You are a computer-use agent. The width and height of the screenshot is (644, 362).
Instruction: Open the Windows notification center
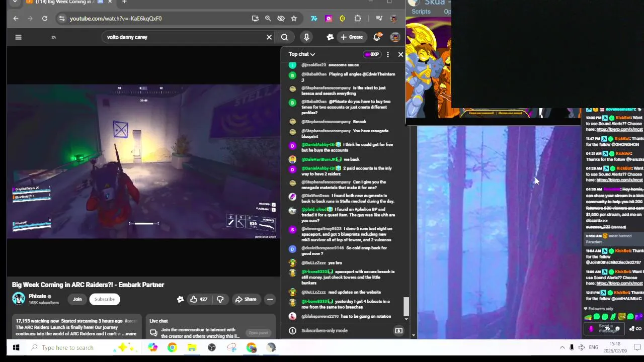[x=636, y=347]
